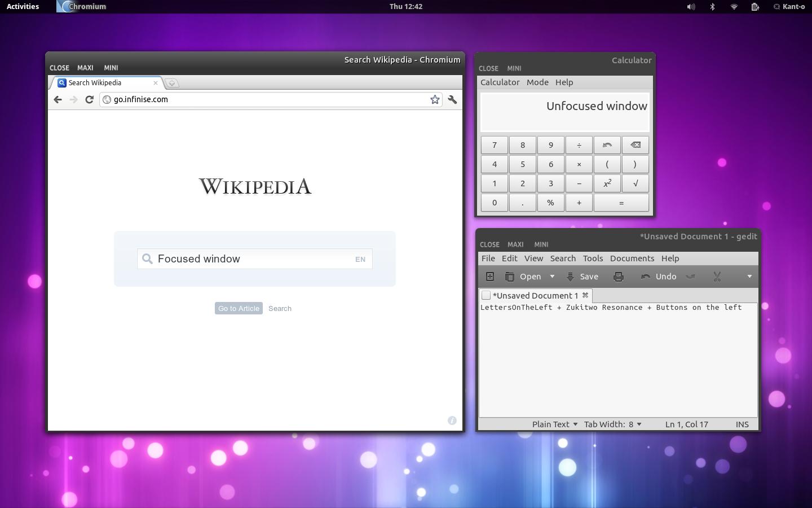
Task: Open a new Chromium tab
Action: 172,83
